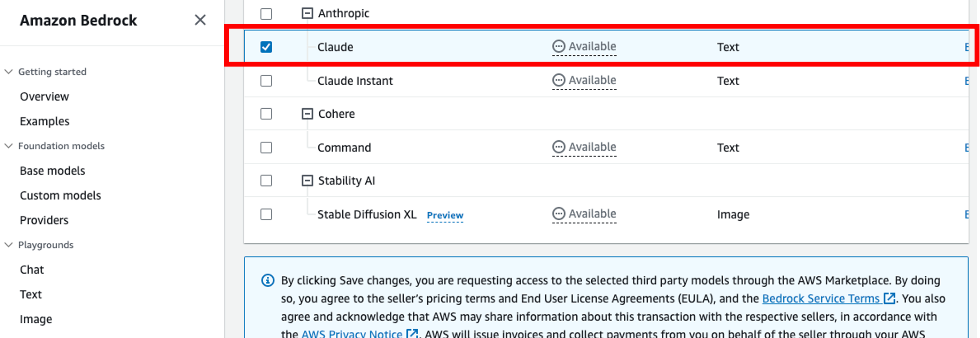Uncheck the Claude model checkbox
Viewport: 980px width, 338px height.
pos(266,47)
